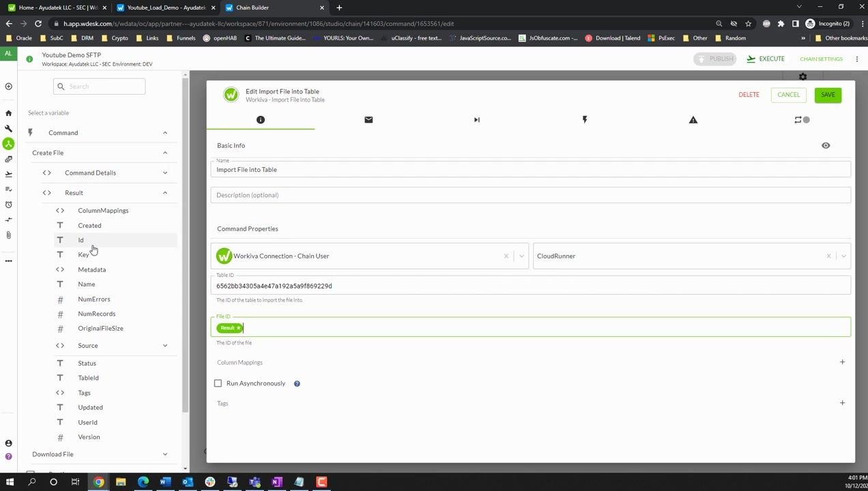Collapse the Create File section

pyautogui.click(x=165, y=153)
